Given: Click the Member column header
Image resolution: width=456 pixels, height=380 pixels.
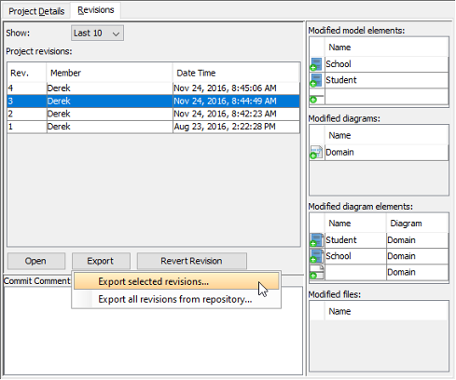Looking at the screenshot, I should [x=109, y=73].
